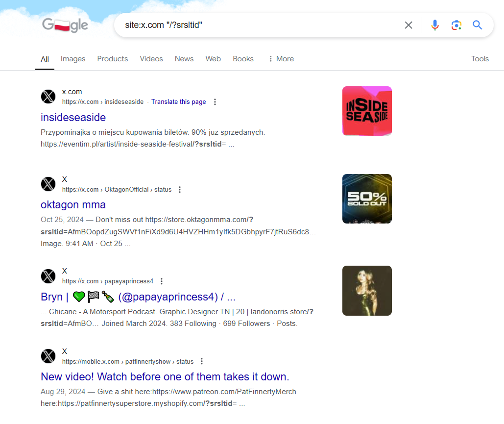Click X favicon of patfinnertyshow result
Screen dimensions: 504x424
click(48, 356)
